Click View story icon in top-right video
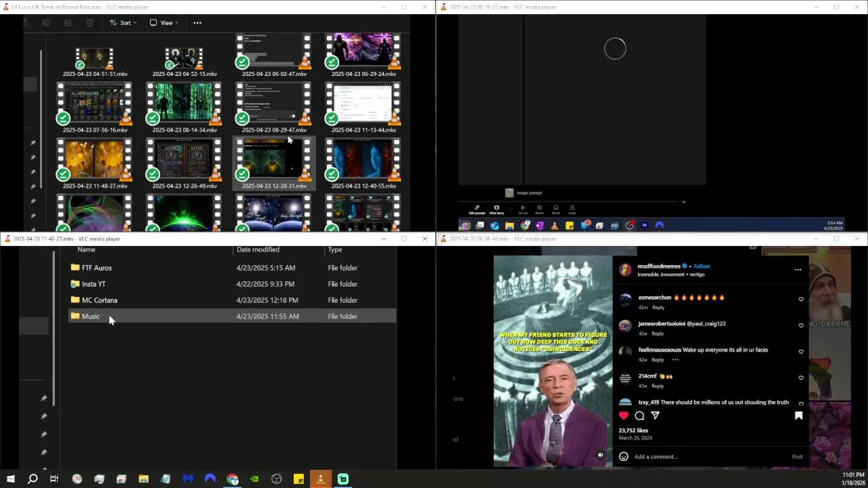 [496, 209]
